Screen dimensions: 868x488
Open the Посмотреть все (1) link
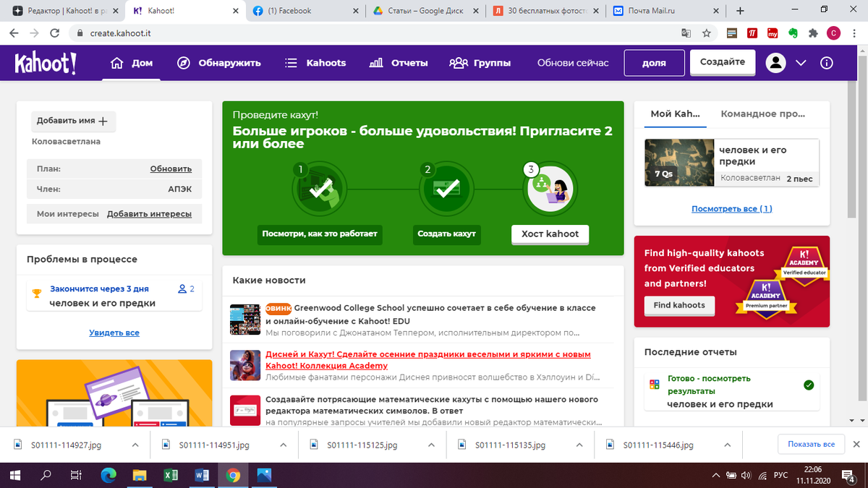point(731,209)
